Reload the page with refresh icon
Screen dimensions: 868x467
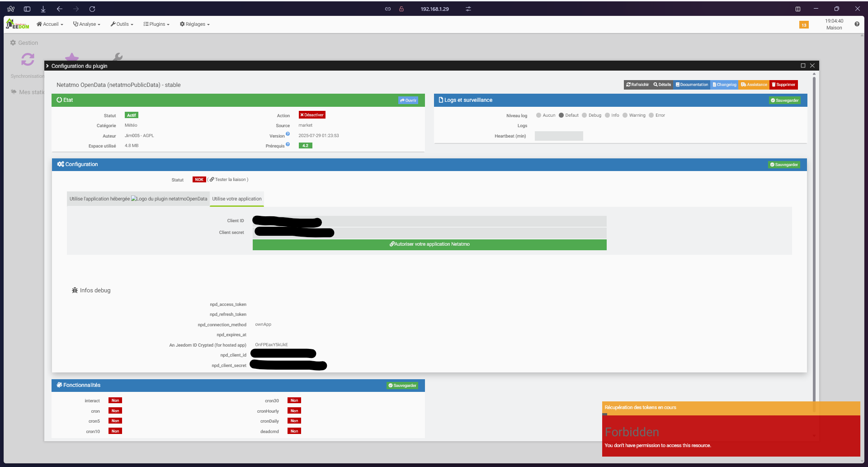click(92, 9)
